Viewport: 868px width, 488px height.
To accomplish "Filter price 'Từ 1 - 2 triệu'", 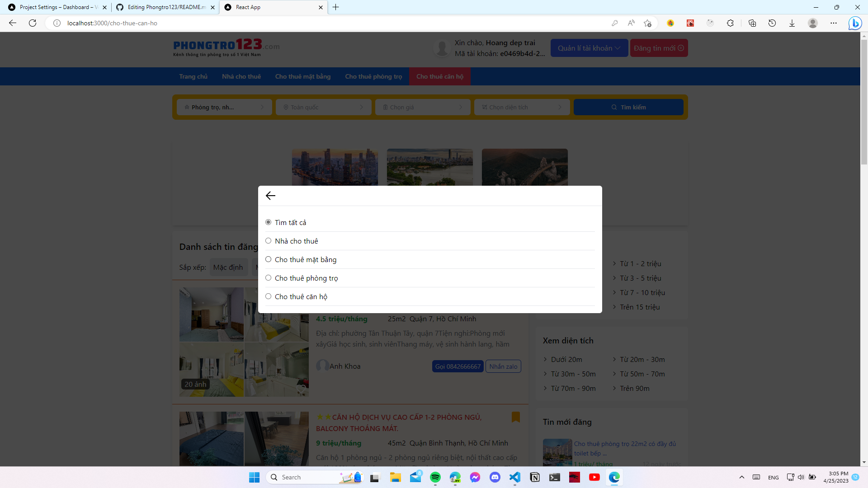I will pos(641,263).
